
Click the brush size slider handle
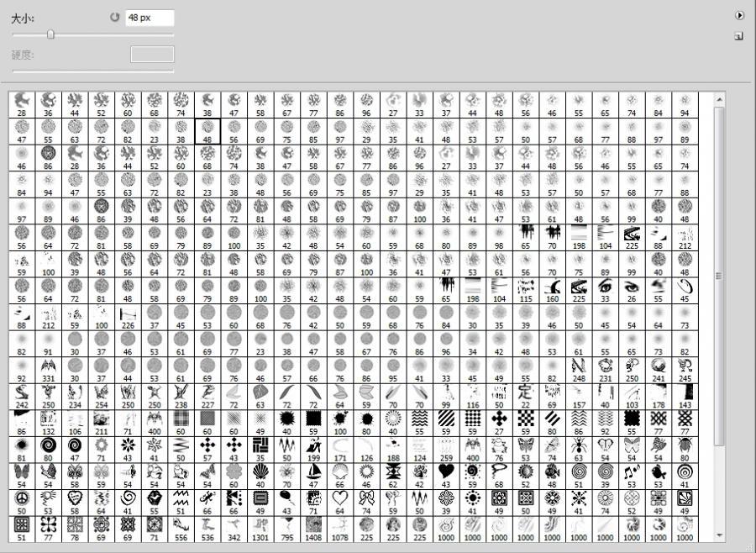point(50,34)
